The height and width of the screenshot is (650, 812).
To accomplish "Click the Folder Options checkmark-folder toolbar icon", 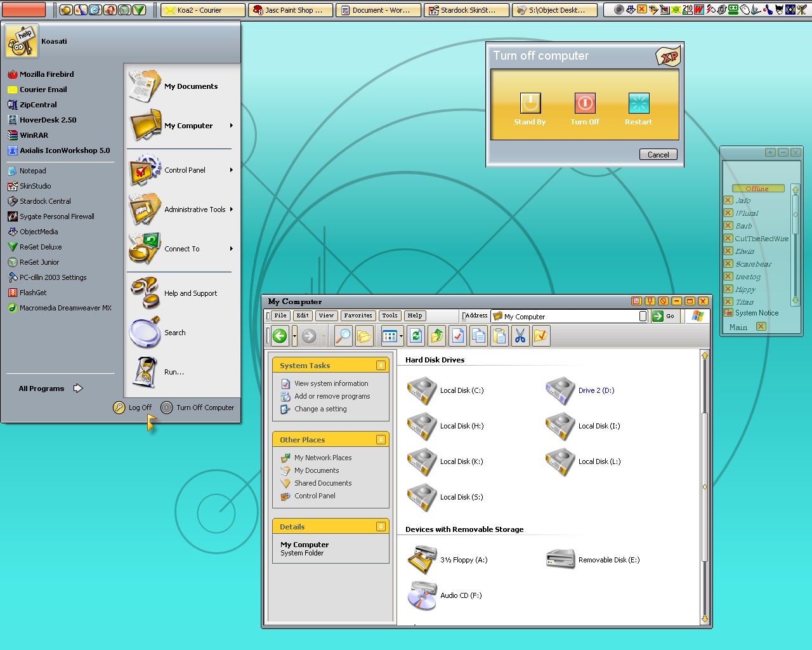I will pos(540,336).
